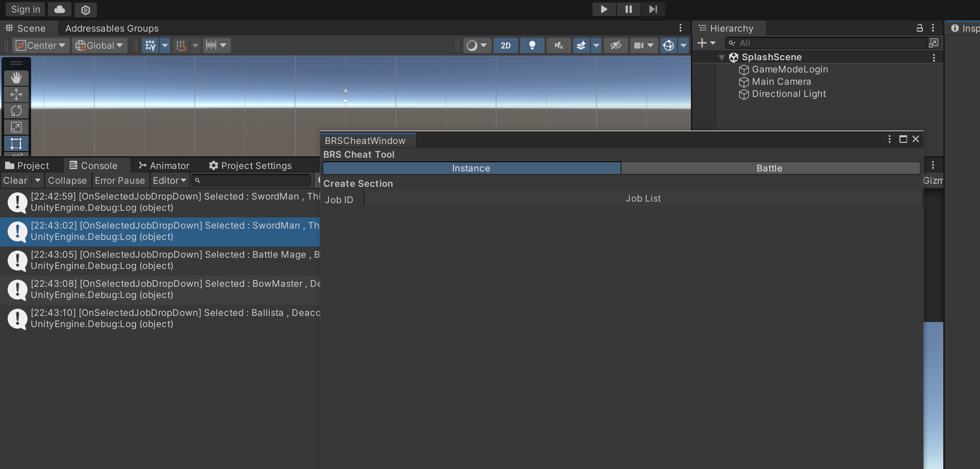Select the Rect transform tool
This screenshot has width=980, height=469.
(x=16, y=143)
